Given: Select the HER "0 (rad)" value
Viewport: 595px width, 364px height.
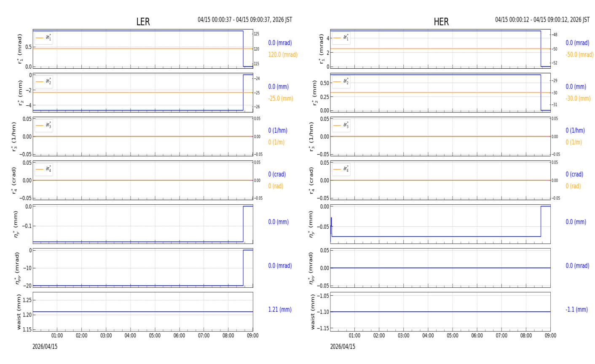Looking at the screenshot, I should (x=573, y=186).
